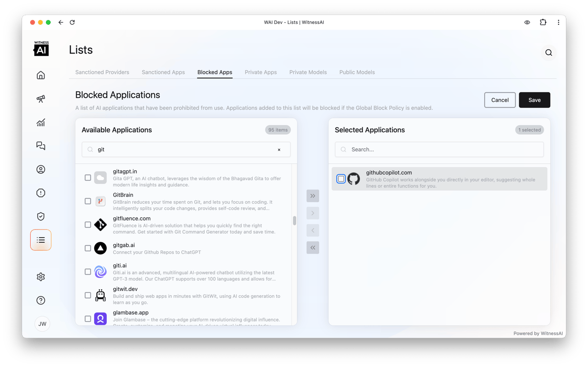Click the glambase.app purple icon
The width and height of the screenshot is (588, 367).
point(100,319)
